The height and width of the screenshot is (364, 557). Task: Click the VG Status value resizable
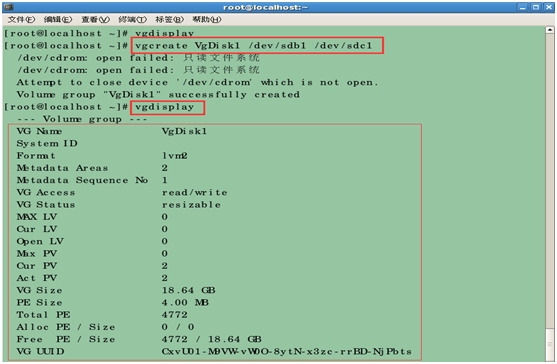(191, 205)
